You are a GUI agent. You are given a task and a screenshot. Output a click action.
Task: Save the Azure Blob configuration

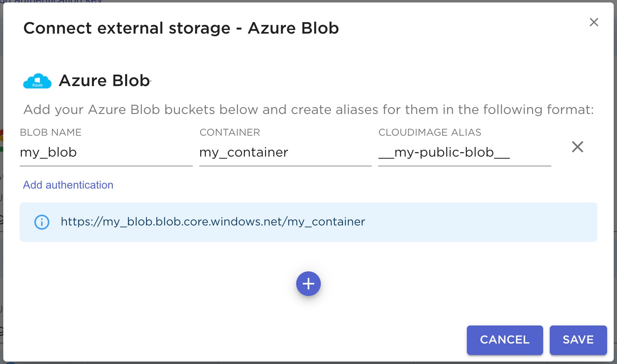[578, 340]
